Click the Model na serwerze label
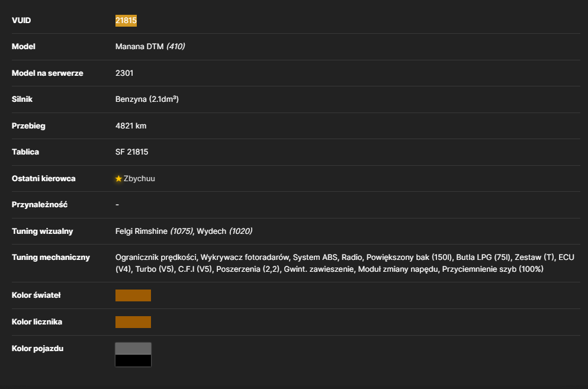Image resolution: width=588 pixels, height=389 pixels. coord(47,73)
